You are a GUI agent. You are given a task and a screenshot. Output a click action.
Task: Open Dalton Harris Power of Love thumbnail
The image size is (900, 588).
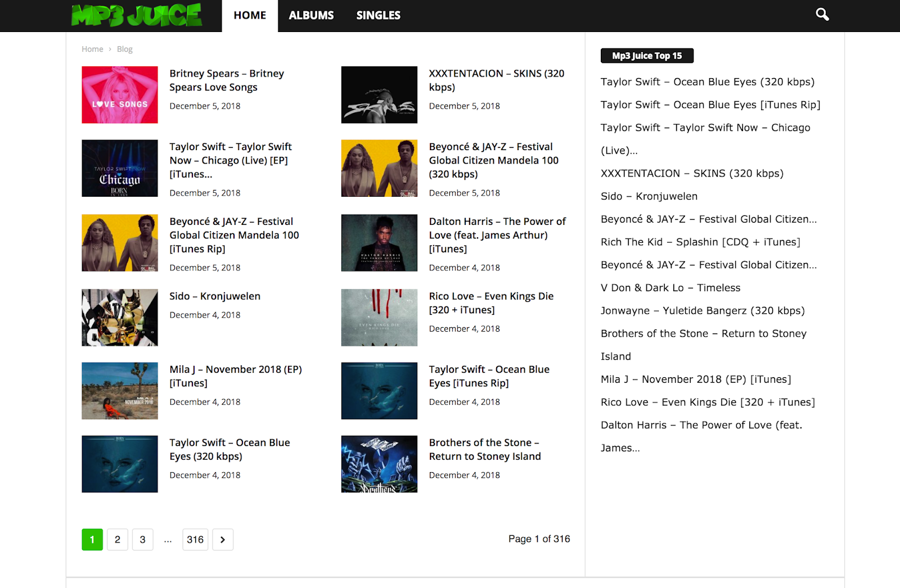[379, 243]
